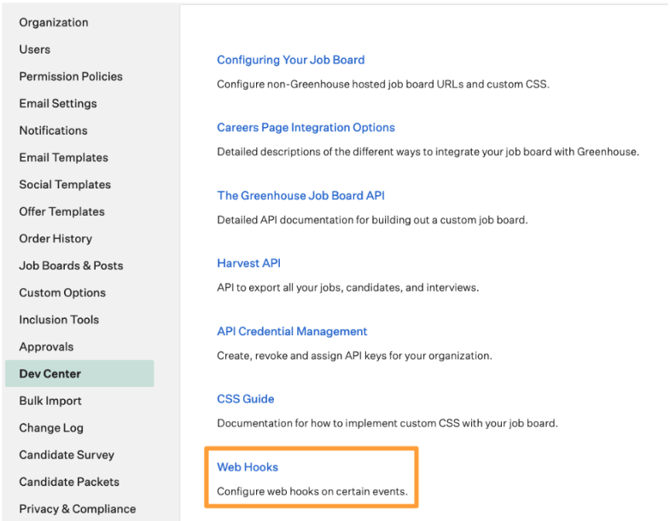Viewport: 670px width, 521px height.
Task: Open Configuring Your Job Board link
Action: point(291,60)
